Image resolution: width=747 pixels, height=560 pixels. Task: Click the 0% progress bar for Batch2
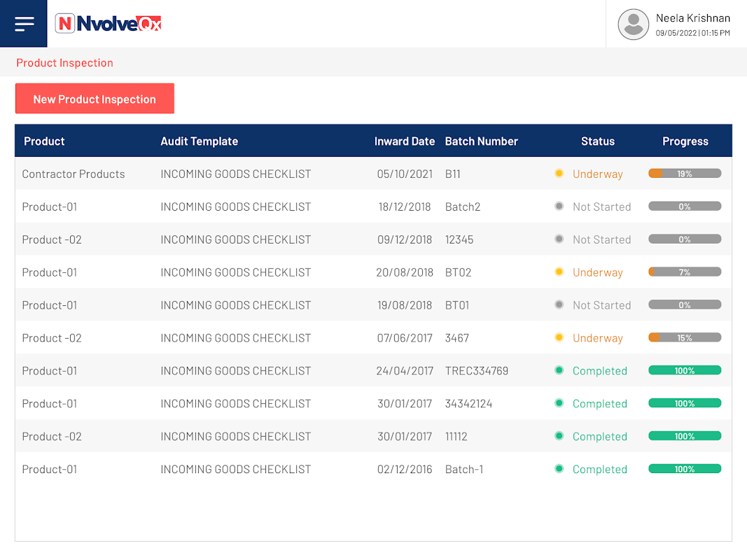pyautogui.click(x=685, y=206)
